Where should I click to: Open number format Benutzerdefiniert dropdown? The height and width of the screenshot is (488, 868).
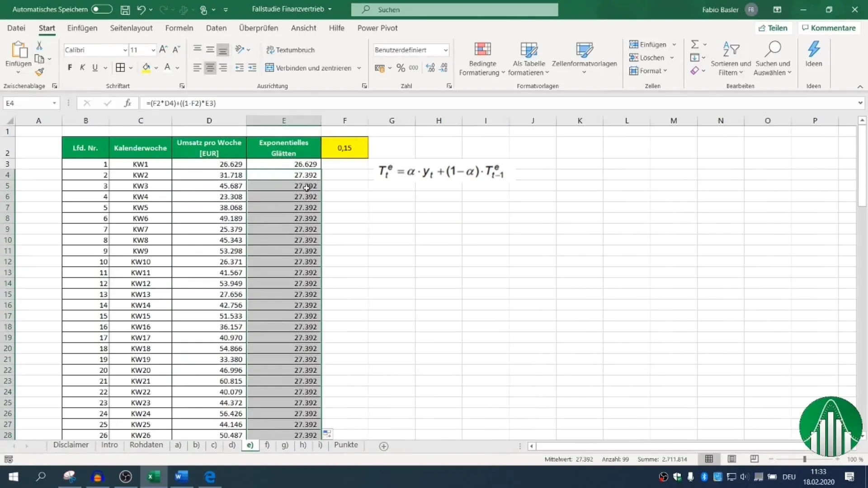445,50
